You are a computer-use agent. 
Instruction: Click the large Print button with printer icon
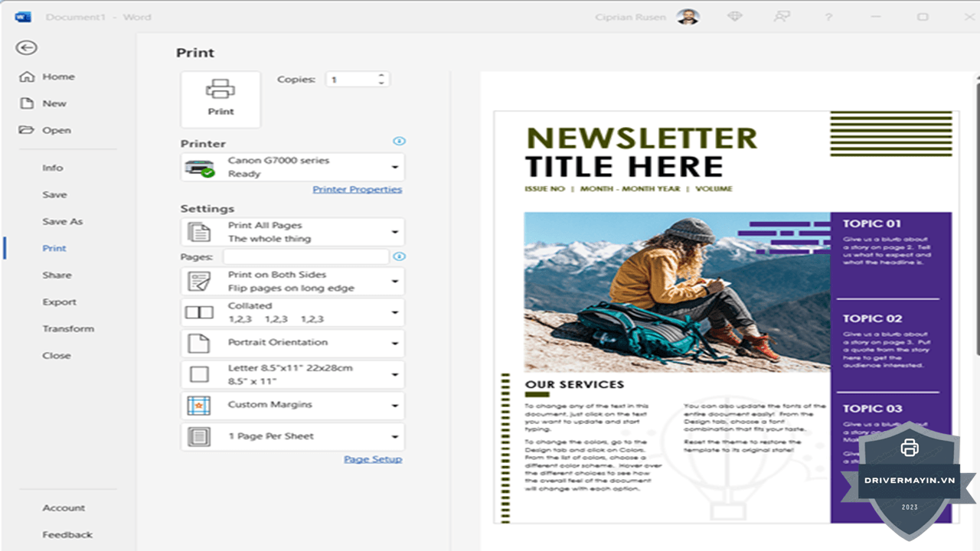[x=220, y=99]
